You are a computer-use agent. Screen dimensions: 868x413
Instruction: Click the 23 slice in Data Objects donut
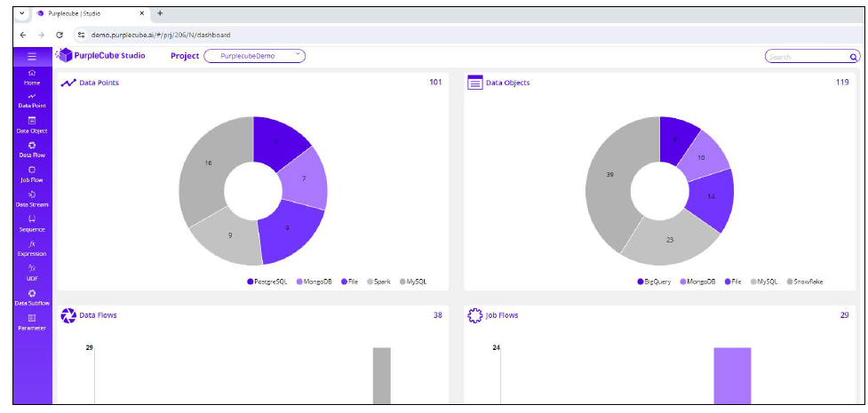[670, 241]
